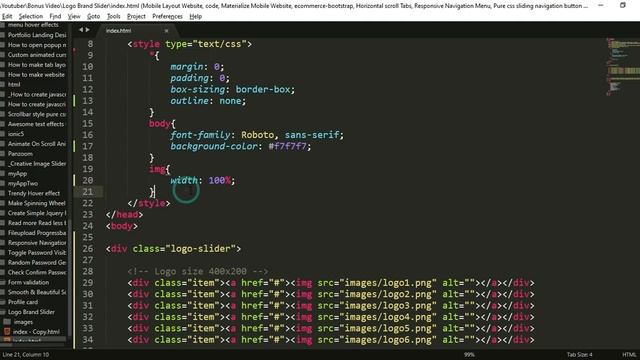640x360 pixels.
Task: Click the 99% indicator in status bar
Action: (469, 355)
